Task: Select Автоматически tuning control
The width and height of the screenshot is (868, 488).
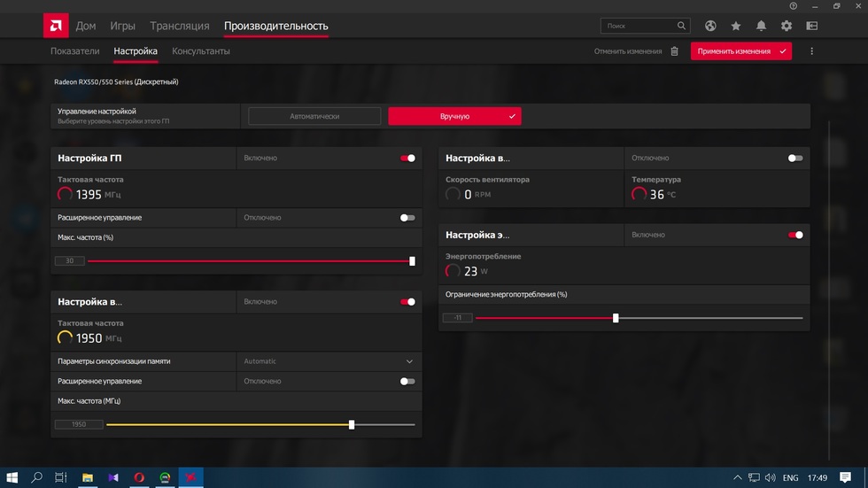Action: [314, 116]
